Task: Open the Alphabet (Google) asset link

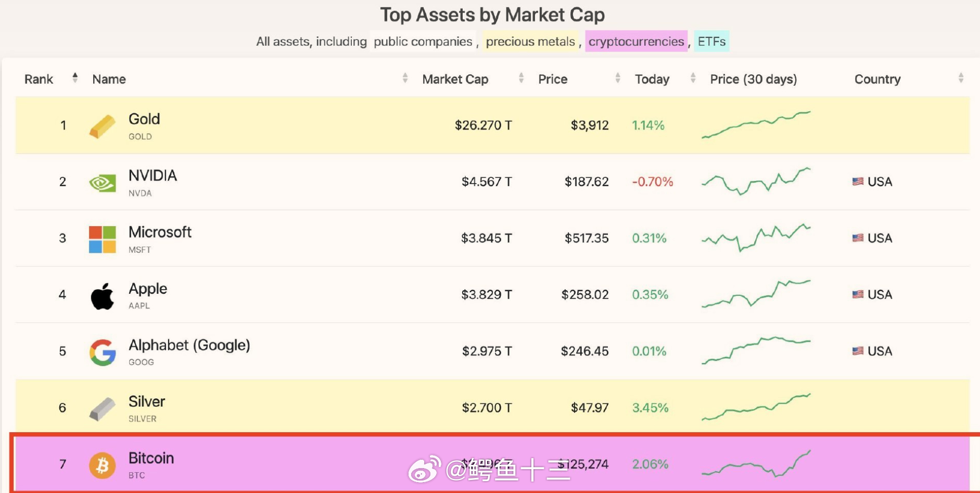Action: 189,345
